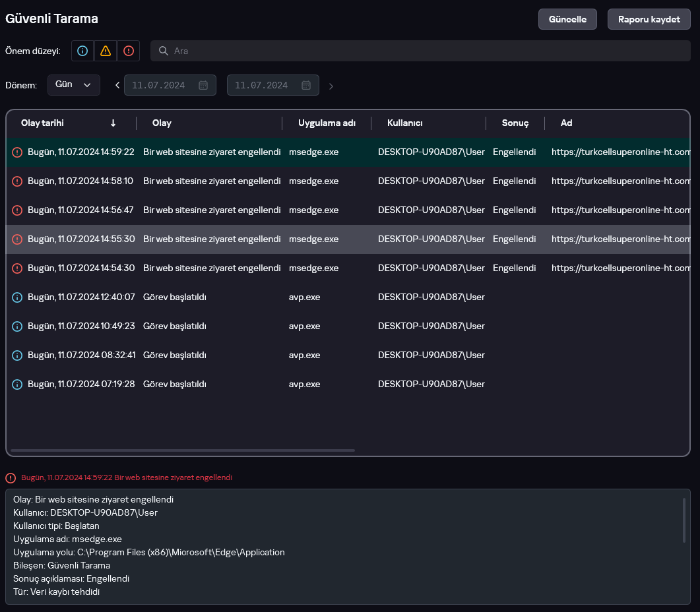Click the Raporu kaydet button
Image resolution: width=700 pixels, height=612 pixels.
pyautogui.click(x=649, y=19)
